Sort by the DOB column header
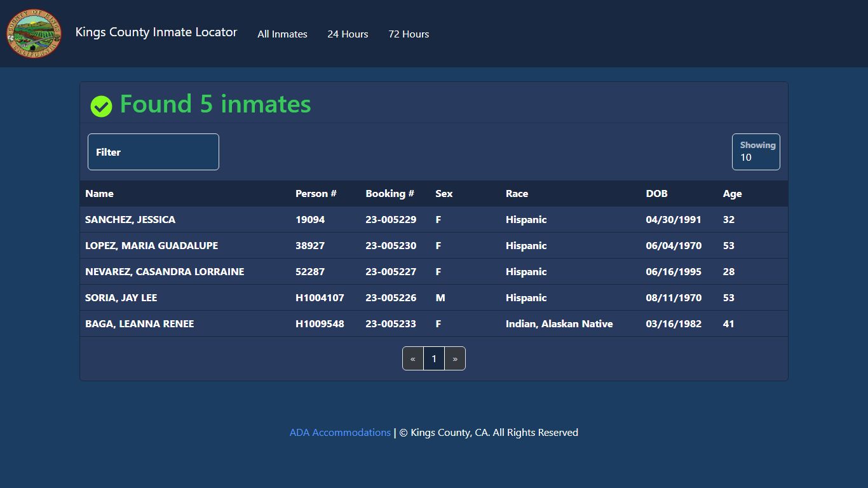 click(x=656, y=194)
